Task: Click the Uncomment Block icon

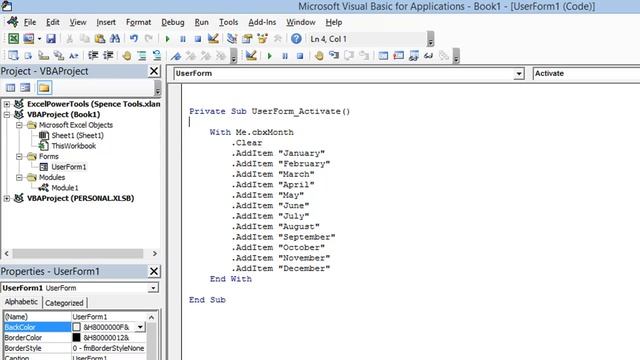Action: [x=157, y=56]
